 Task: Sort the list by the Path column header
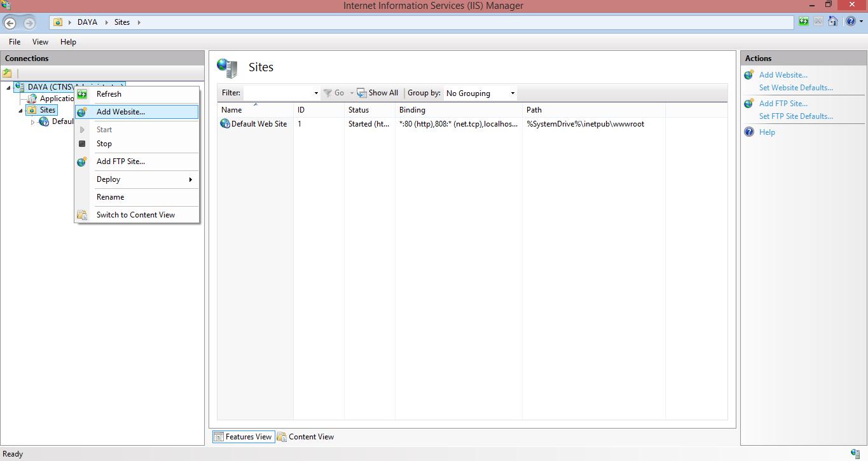594,110
